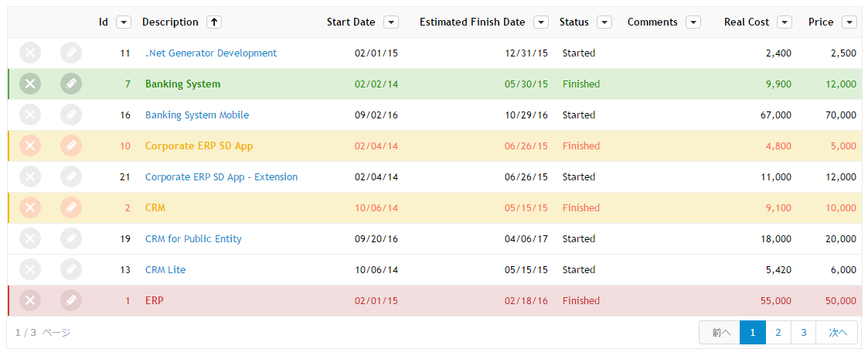868x356 pixels.
Task: Open edit icon for CRM row
Action: click(x=70, y=208)
